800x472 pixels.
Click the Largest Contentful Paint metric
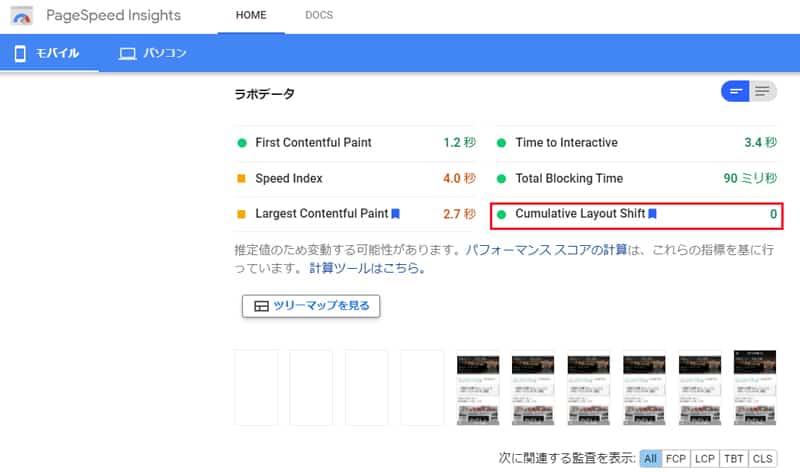point(355,214)
